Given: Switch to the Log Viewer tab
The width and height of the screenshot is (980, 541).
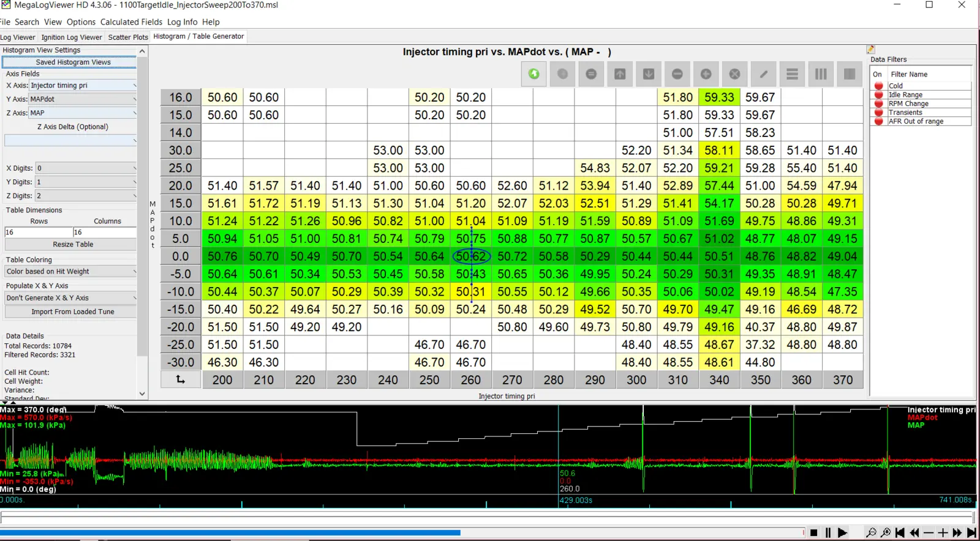Looking at the screenshot, I should [x=18, y=37].
